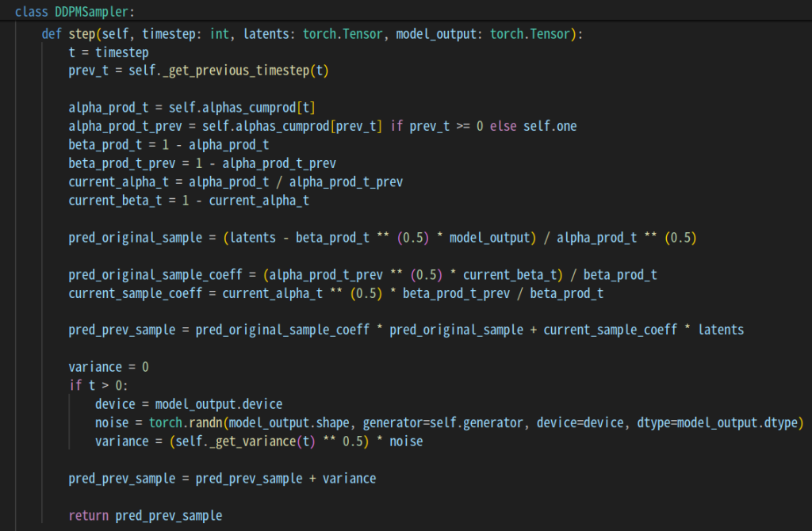Click pred_original_sample_coeff at its definition line
The height and width of the screenshot is (531, 812).
point(155,274)
